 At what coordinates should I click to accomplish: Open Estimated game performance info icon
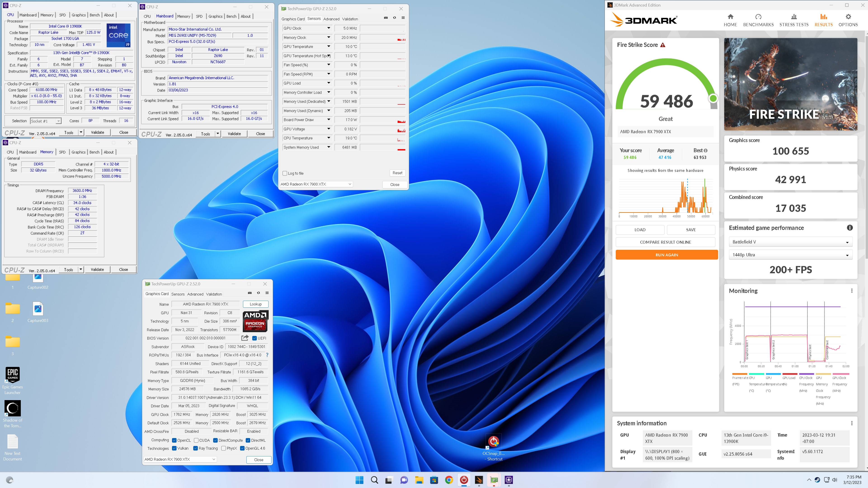[x=850, y=228]
